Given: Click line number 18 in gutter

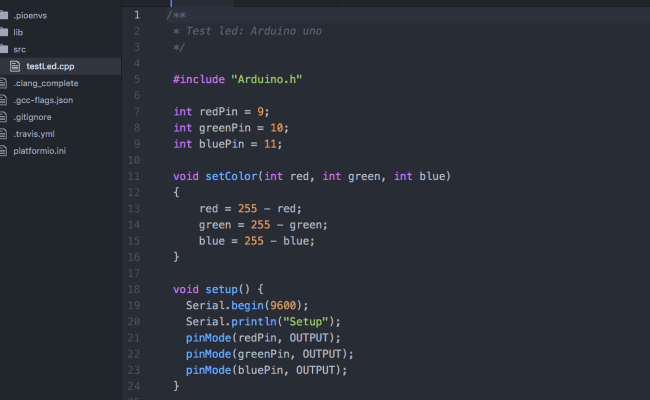Looking at the screenshot, I should tap(133, 289).
